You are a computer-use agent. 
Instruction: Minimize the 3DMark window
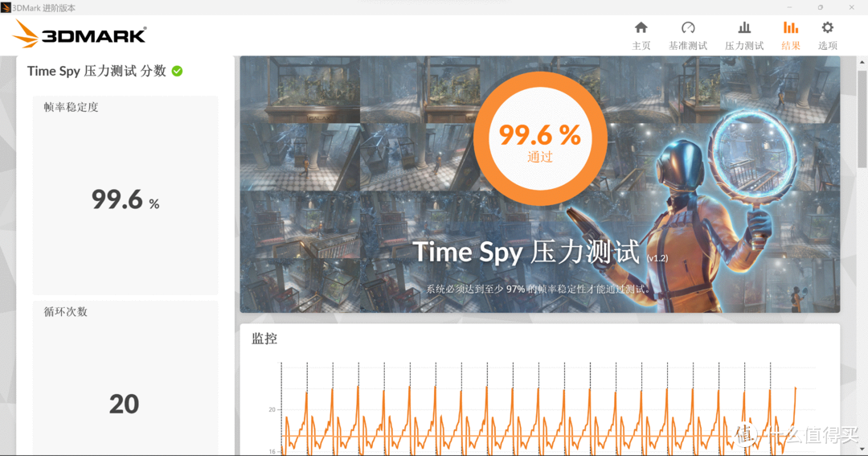[x=789, y=7]
